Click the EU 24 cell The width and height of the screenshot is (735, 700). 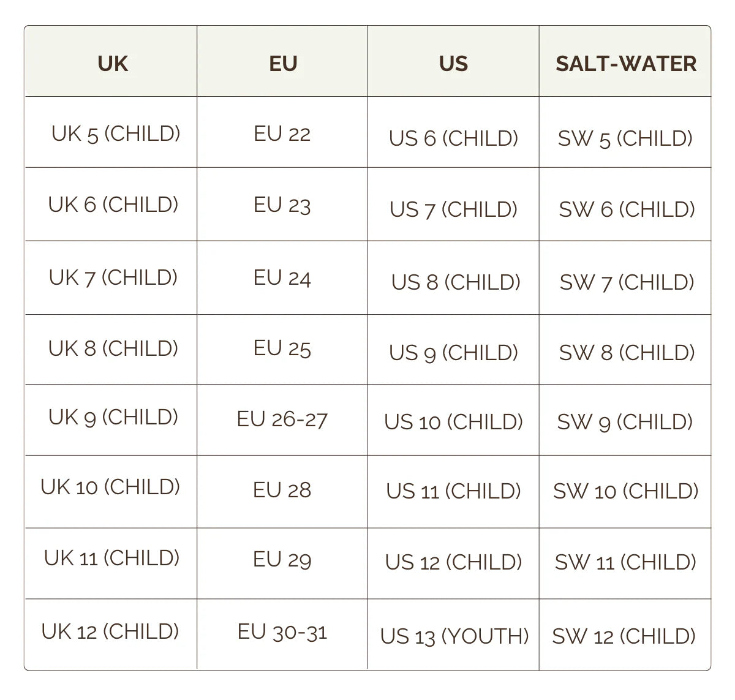[x=282, y=278]
